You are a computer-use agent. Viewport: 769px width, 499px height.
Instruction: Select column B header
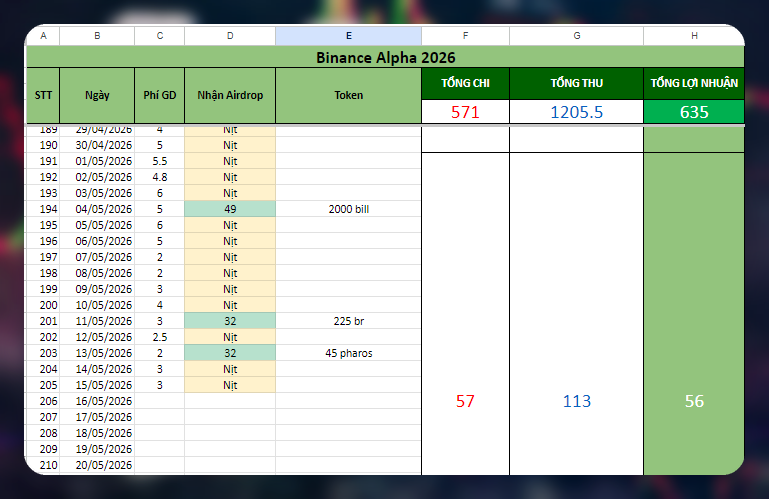pos(97,36)
